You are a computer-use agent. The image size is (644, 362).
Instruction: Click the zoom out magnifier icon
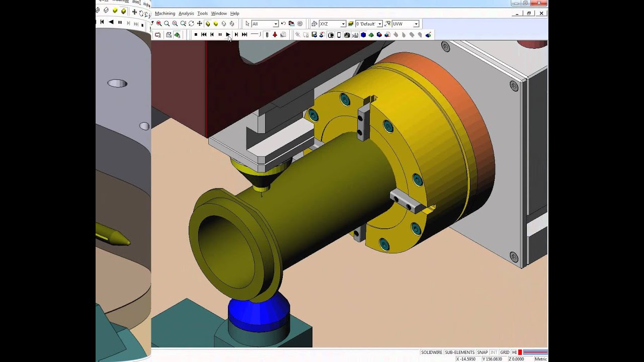(175, 24)
